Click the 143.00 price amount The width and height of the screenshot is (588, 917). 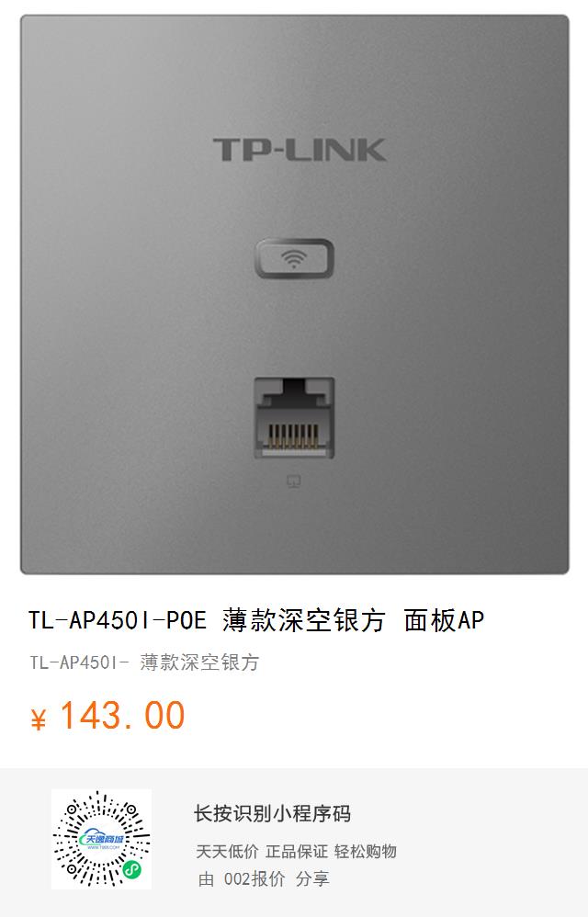(122, 715)
